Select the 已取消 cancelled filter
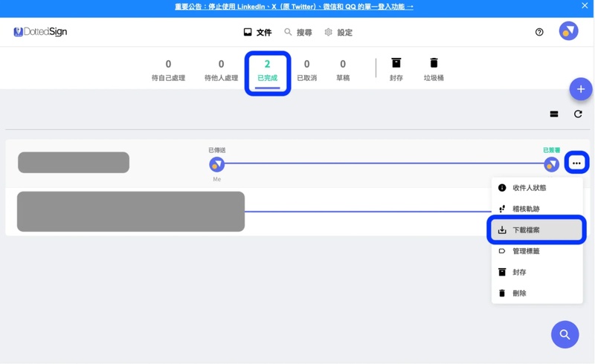 306,71
